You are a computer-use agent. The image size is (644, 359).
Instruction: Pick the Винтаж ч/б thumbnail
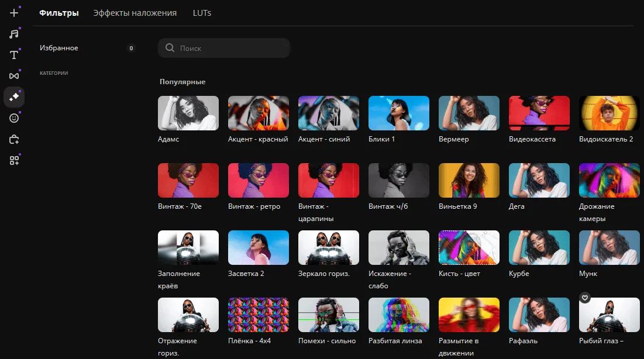(x=399, y=180)
